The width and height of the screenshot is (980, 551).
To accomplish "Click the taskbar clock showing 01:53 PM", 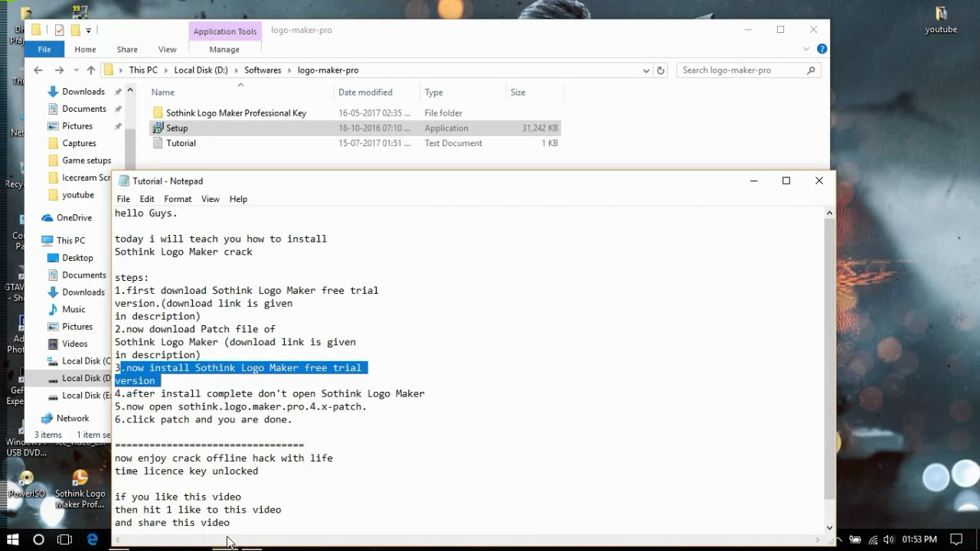I will [x=920, y=540].
